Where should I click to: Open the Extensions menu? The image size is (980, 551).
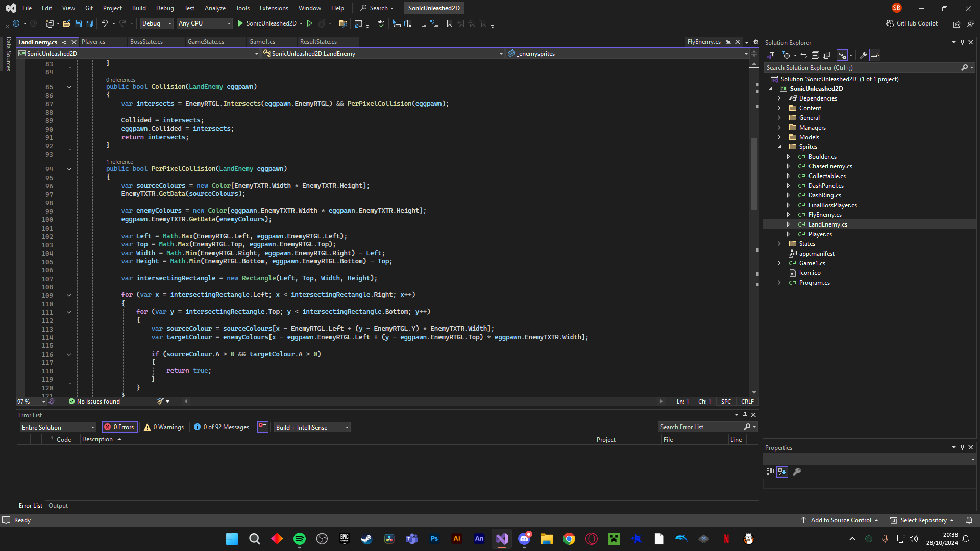274,8
